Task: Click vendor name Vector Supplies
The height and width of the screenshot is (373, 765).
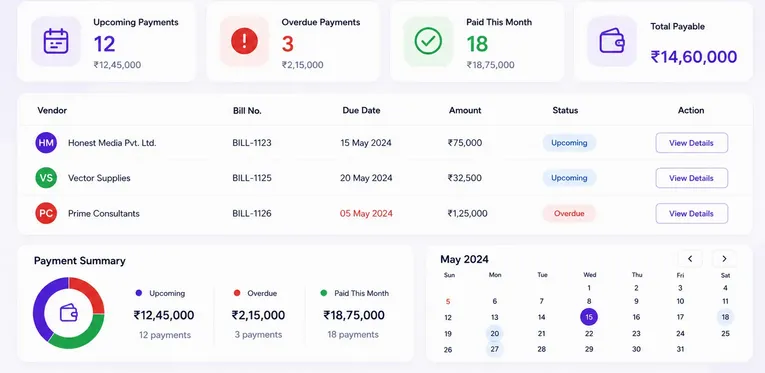Action: [99, 178]
